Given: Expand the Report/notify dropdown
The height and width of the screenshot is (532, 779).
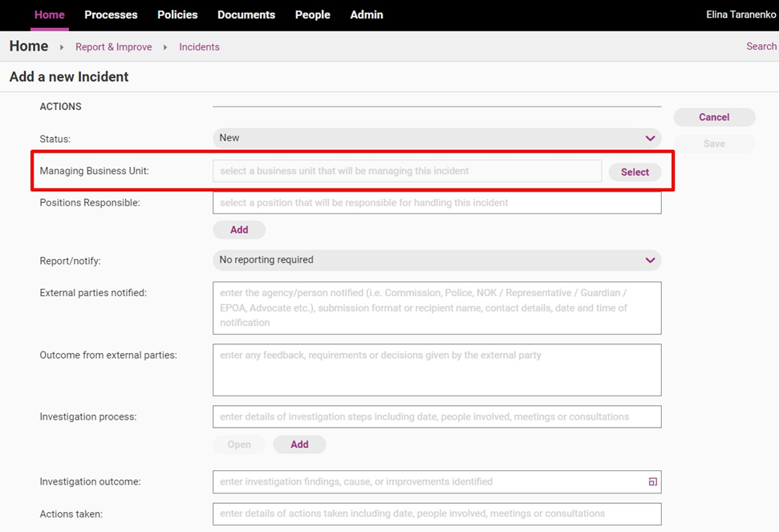Looking at the screenshot, I should click(437, 260).
